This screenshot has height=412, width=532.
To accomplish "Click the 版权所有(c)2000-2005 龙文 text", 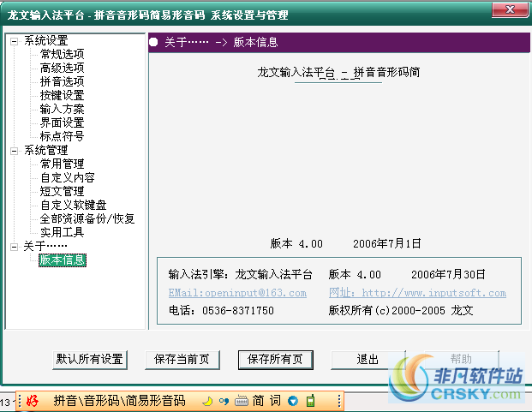I will click(401, 310).
